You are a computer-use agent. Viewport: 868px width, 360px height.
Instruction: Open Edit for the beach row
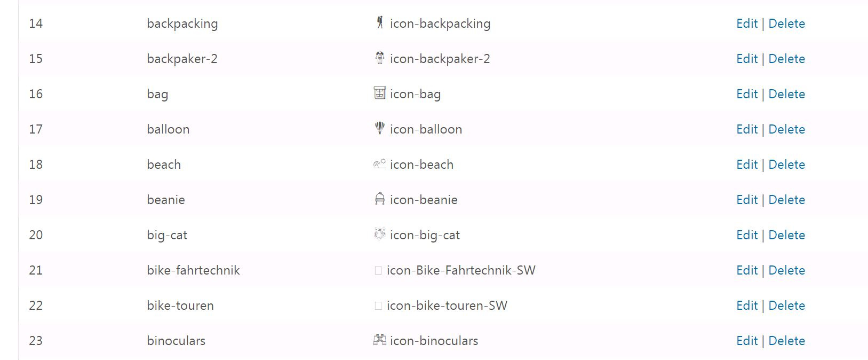pyautogui.click(x=747, y=165)
